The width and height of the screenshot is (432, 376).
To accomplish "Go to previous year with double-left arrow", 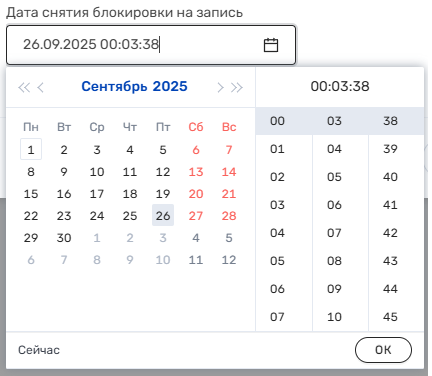I will [x=24, y=87].
